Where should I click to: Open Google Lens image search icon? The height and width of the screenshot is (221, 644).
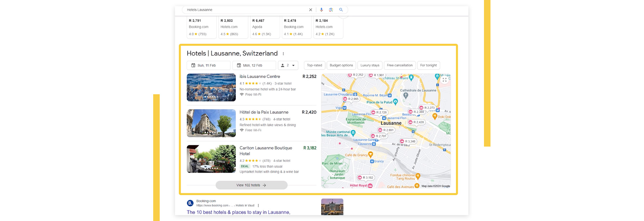click(331, 10)
